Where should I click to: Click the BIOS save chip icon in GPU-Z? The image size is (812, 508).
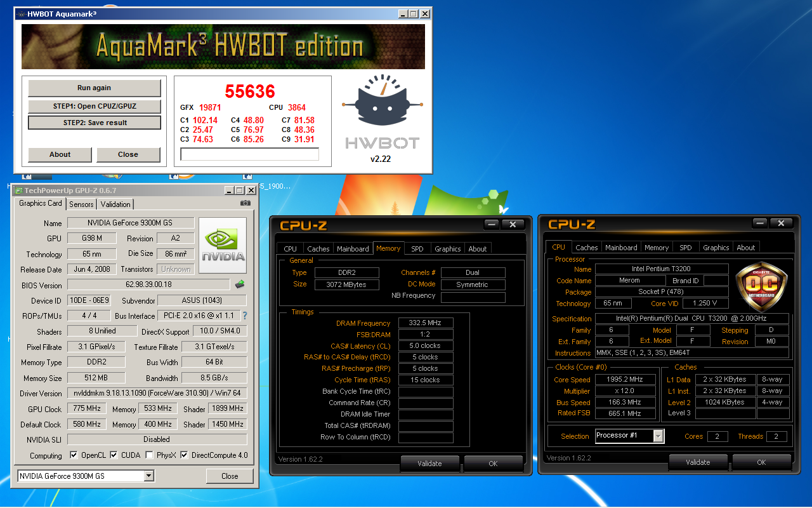240,284
